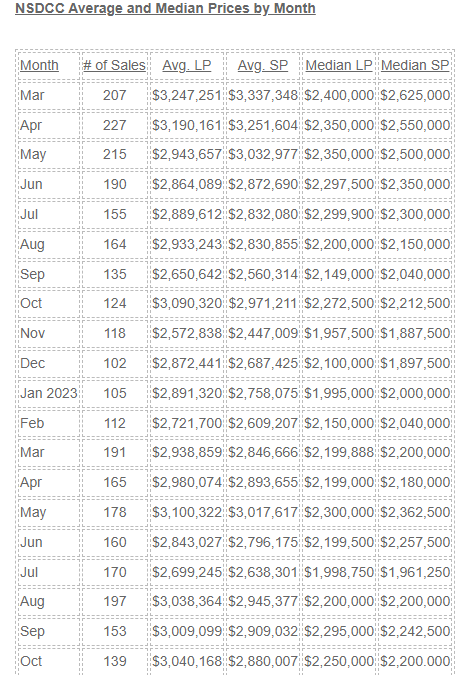
Task: Select the $1,957,500 median list price cell
Action: point(339,333)
